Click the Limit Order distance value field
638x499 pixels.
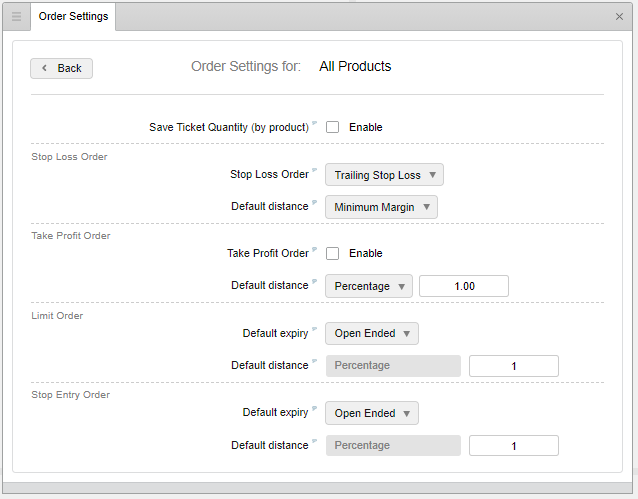click(513, 366)
